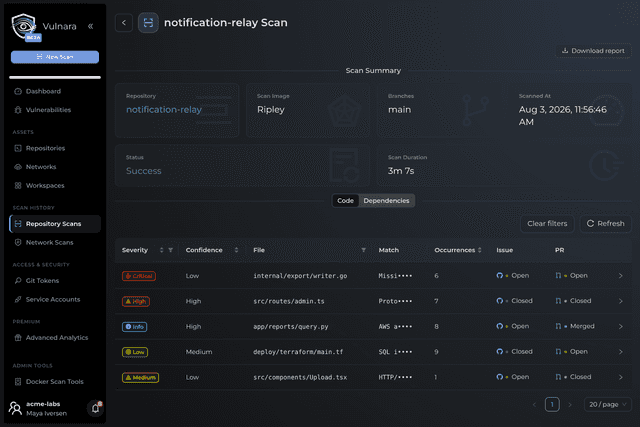Go back with the arrow button
The height and width of the screenshot is (427, 640).
124,23
